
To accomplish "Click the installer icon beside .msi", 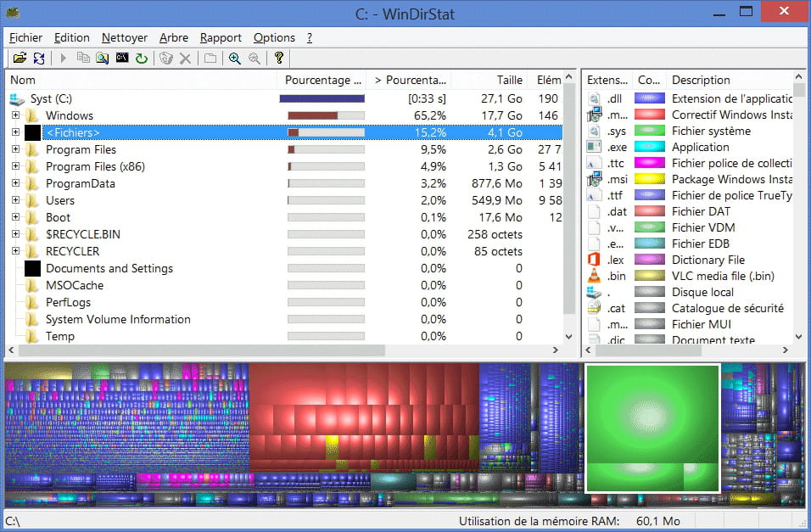I will [x=594, y=179].
